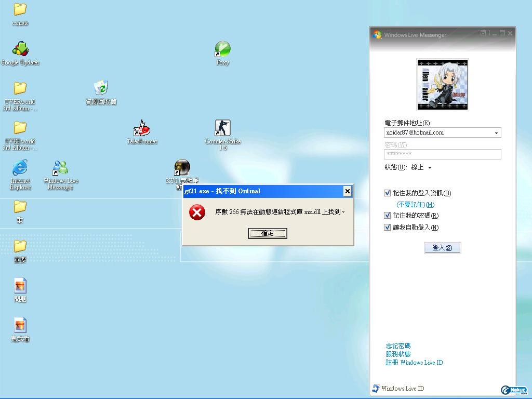Toggle 記住我的登入資訊 checkbox
Screen dimensions: 532x399
(387, 193)
